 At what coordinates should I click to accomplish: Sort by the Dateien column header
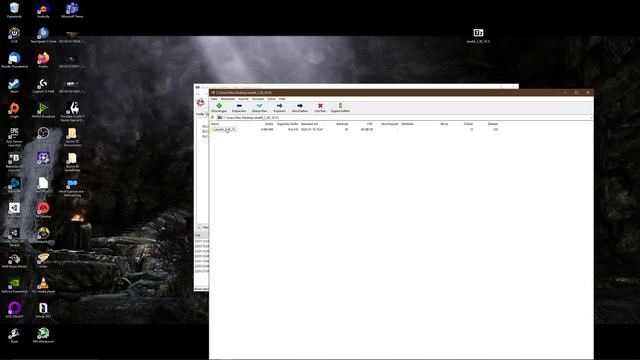[x=493, y=124]
